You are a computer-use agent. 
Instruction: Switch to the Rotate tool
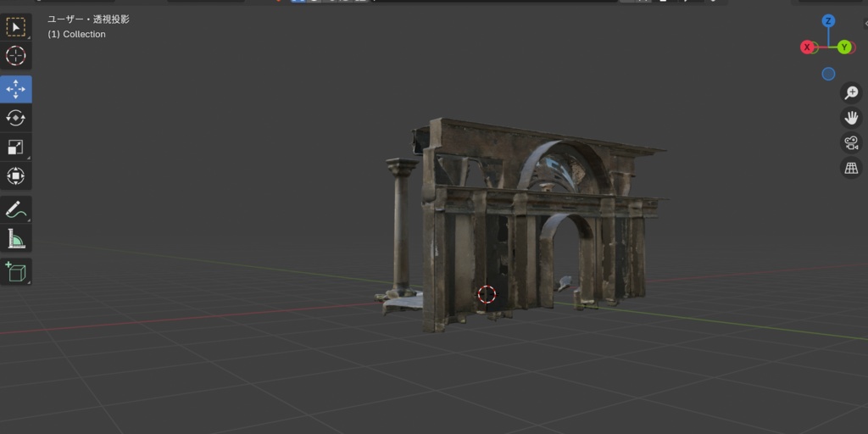tap(15, 118)
